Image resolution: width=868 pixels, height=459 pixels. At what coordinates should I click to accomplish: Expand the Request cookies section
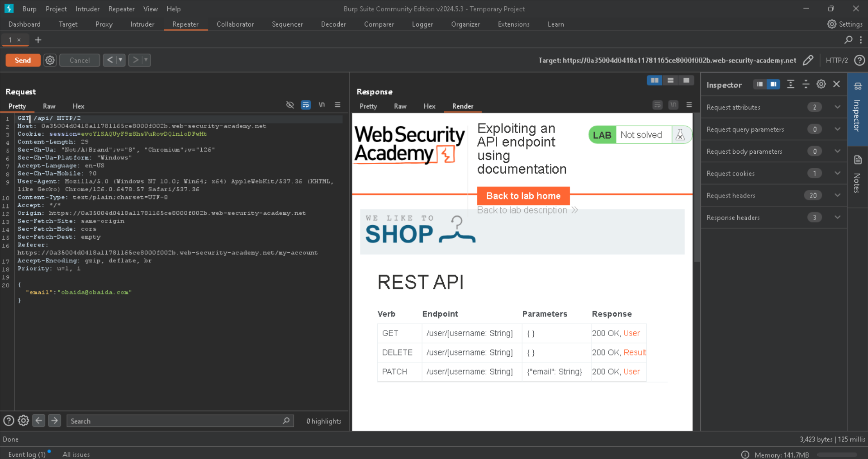(x=837, y=173)
